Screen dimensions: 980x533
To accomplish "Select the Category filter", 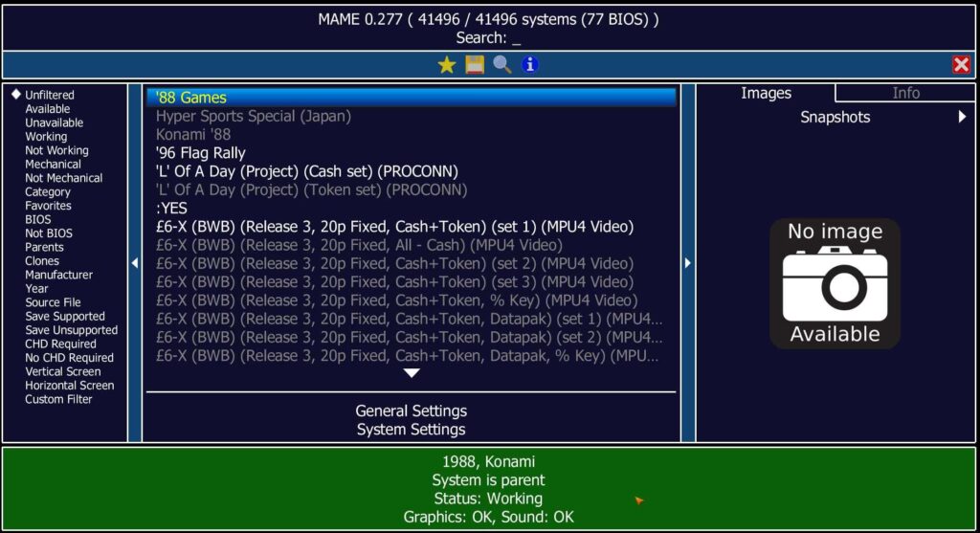I will click(48, 191).
